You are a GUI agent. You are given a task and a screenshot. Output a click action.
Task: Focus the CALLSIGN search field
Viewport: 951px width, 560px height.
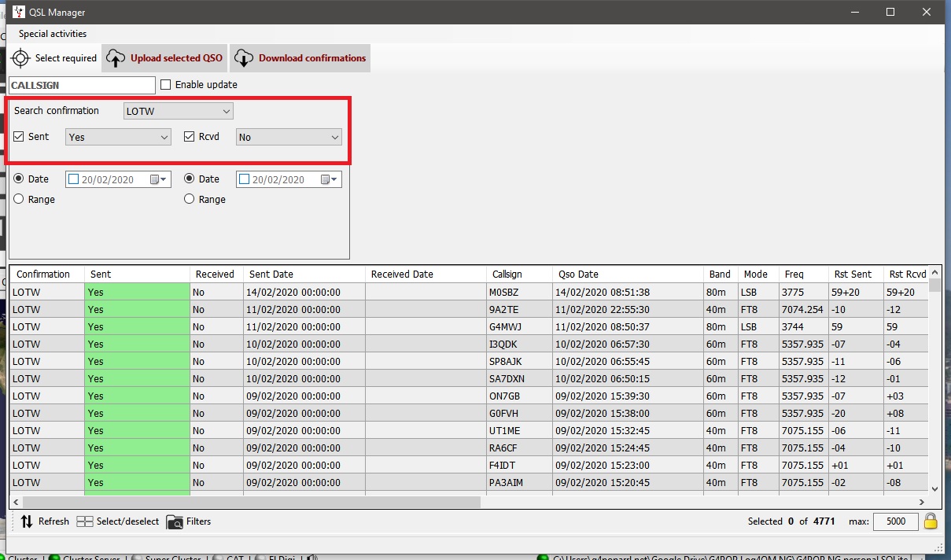tap(83, 85)
